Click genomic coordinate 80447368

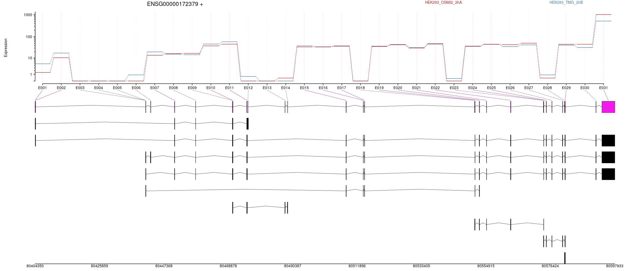click(x=164, y=266)
